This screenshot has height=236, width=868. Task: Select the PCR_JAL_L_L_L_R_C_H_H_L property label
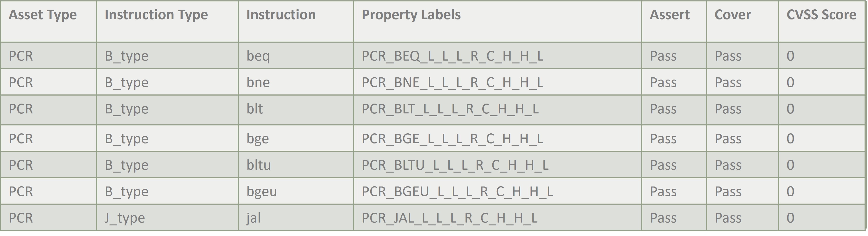pyautogui.click(x=449, y=218)
